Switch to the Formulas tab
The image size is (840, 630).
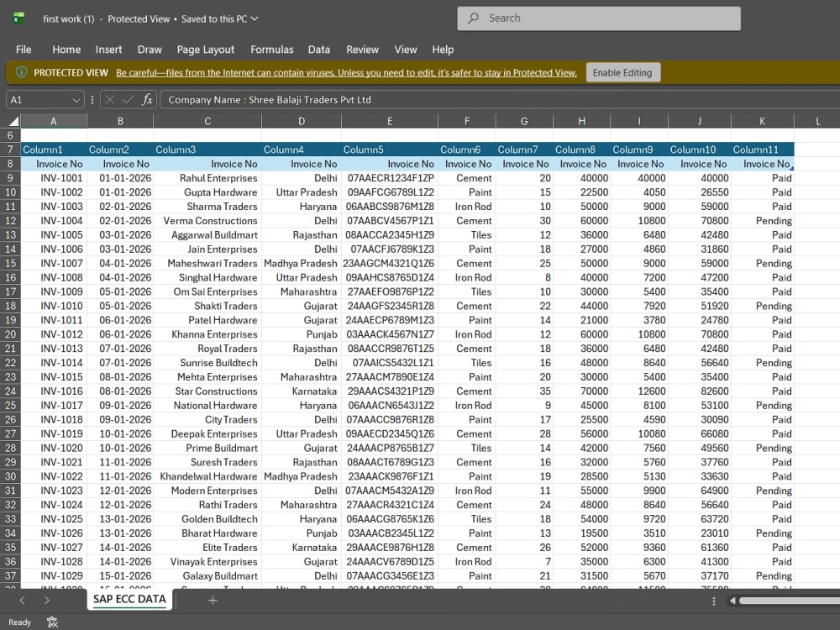coord(271,50)
